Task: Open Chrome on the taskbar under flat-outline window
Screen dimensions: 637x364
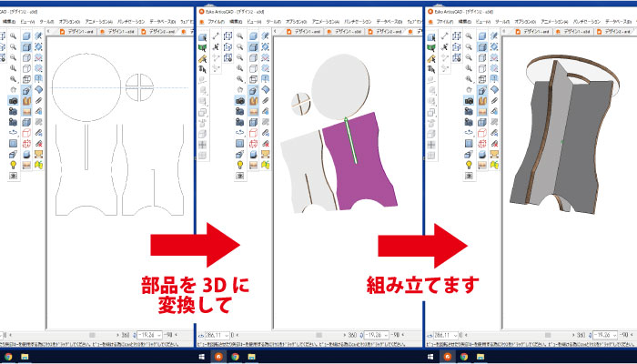Action: [x=8, y=357]
